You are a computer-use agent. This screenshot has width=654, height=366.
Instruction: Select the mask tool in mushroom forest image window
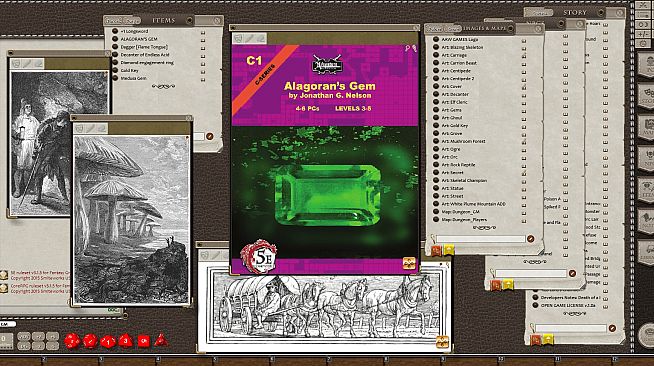[80, 129]
